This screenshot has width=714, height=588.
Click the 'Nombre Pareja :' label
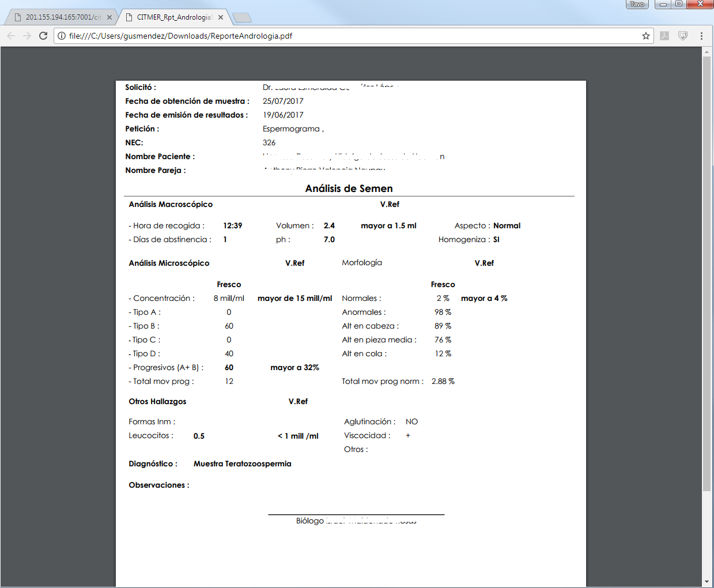[156, 170]
